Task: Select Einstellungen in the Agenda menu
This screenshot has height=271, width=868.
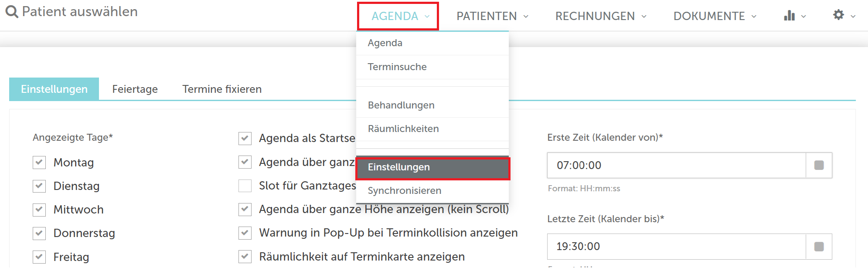Action: [x=432, y=167]
